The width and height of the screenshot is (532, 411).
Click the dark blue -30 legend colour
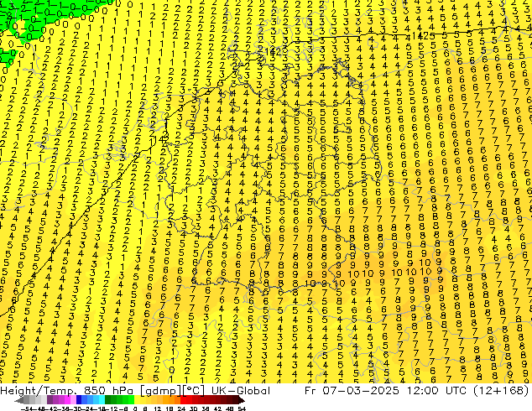pyautogui.click(x=79, y=400)
